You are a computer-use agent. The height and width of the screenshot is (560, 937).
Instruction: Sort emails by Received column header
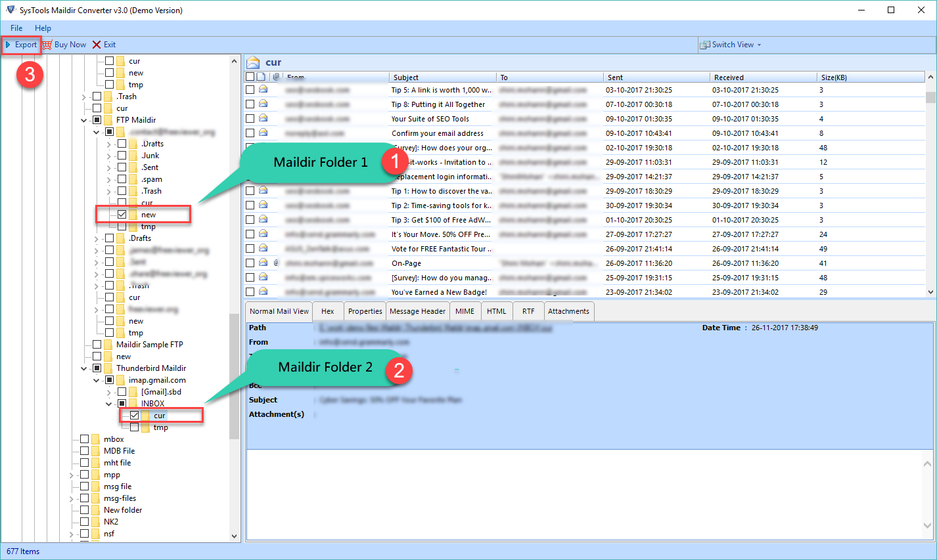click(x=763, y=77)
